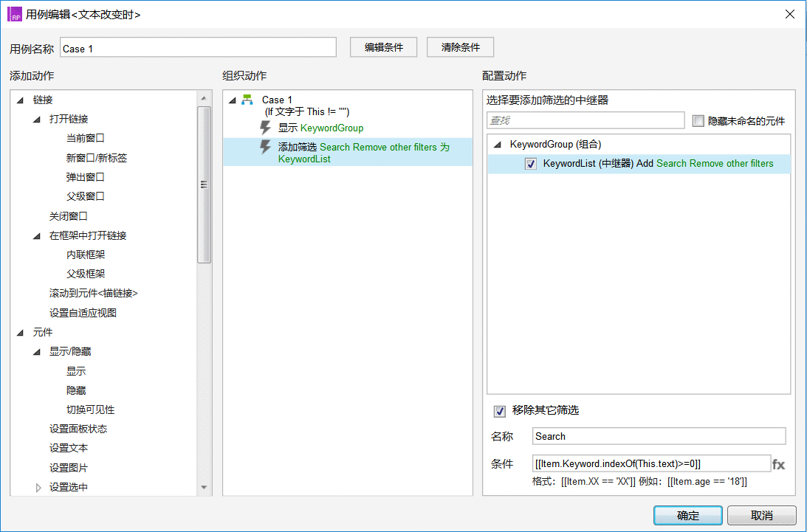Select the 父级窗口 action
807x532 pixels.
(x=86, y=196)
